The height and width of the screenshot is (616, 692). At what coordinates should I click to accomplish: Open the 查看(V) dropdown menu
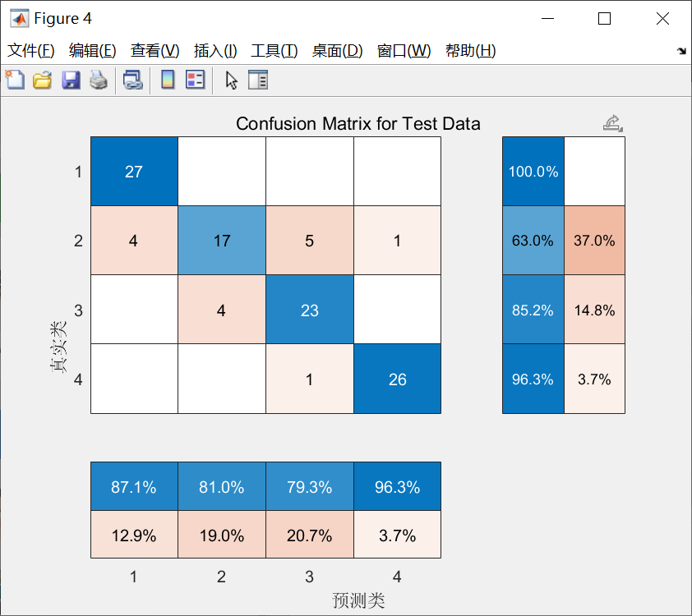[155, 51]
